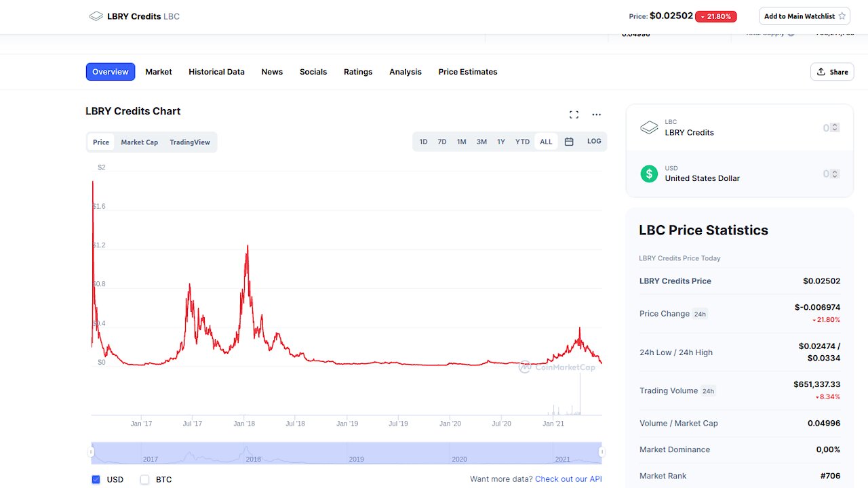Click the LBC coin icon in converter
Viewport: 868px width, 488px height.
(649, 127)
